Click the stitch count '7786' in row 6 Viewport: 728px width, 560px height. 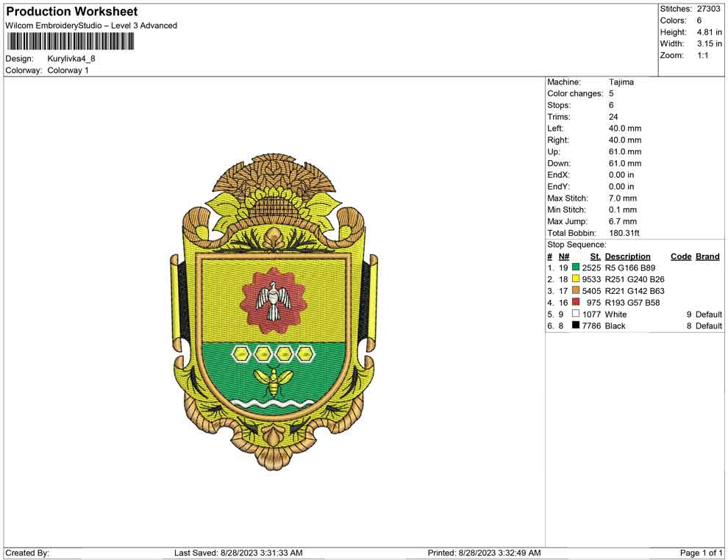click(591, 326)
